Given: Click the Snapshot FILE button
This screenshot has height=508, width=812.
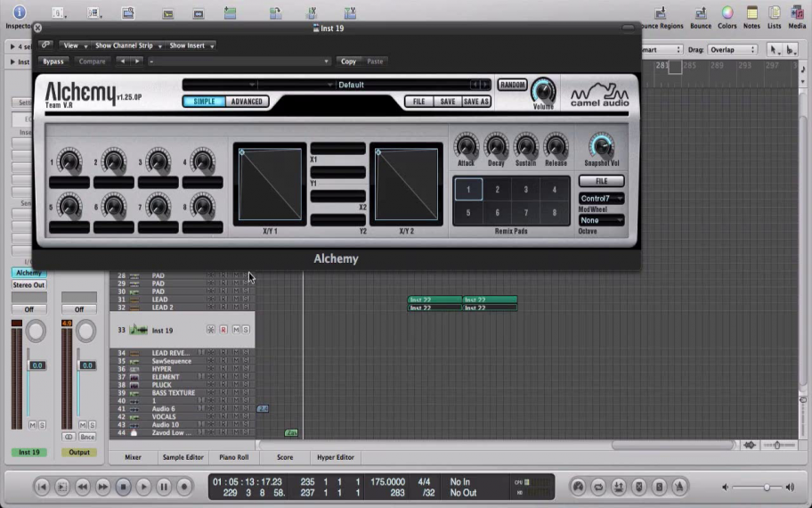Looking at the screenshot, I should [601, 181].
